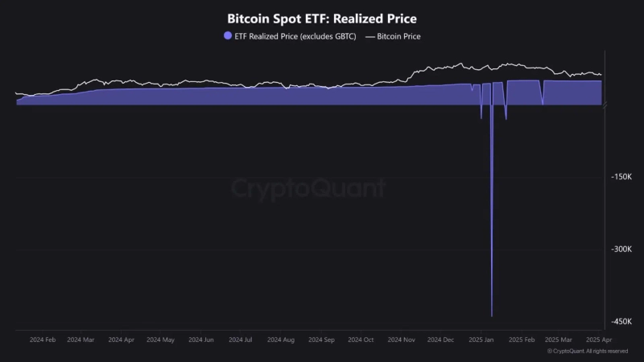Click the bottom tip of the deepest purple spike
644x362 pixels.
491,316
